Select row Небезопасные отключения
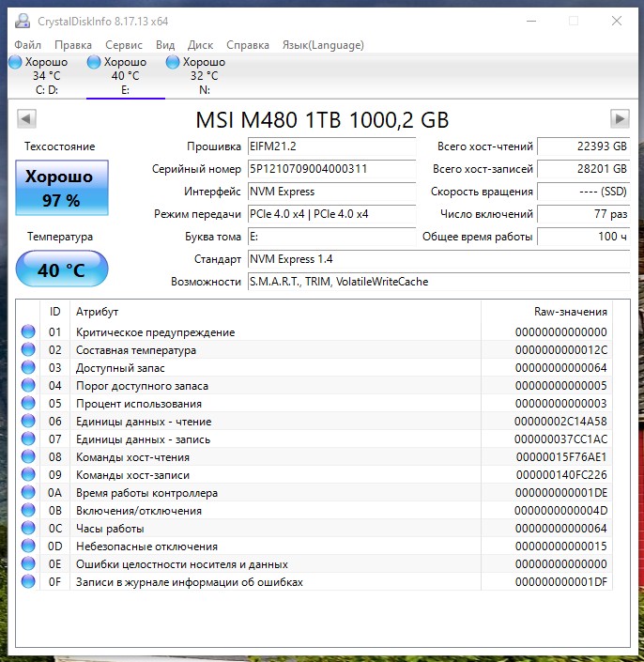The height and width of the screenshot is (662, 644). (x=314, y=546)
